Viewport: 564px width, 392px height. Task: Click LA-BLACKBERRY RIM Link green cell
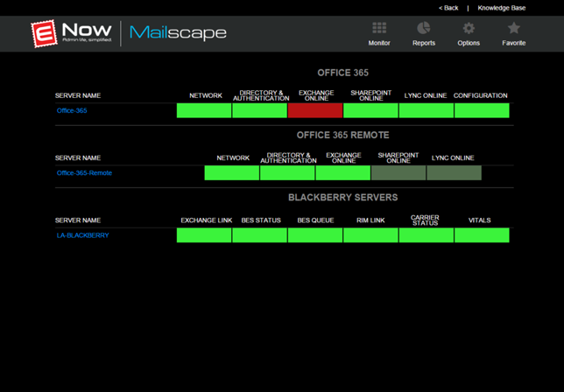coord(370,235)
